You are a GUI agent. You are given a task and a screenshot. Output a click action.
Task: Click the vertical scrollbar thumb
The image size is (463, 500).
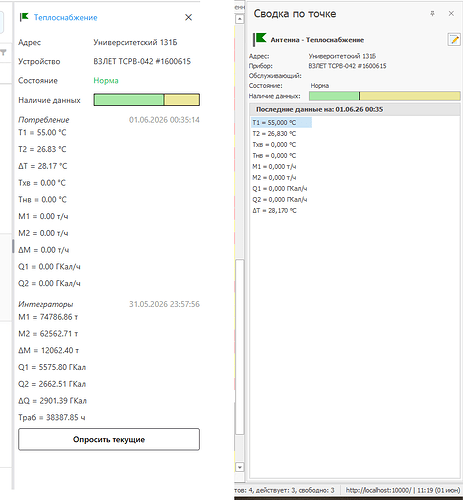[240, 347]
